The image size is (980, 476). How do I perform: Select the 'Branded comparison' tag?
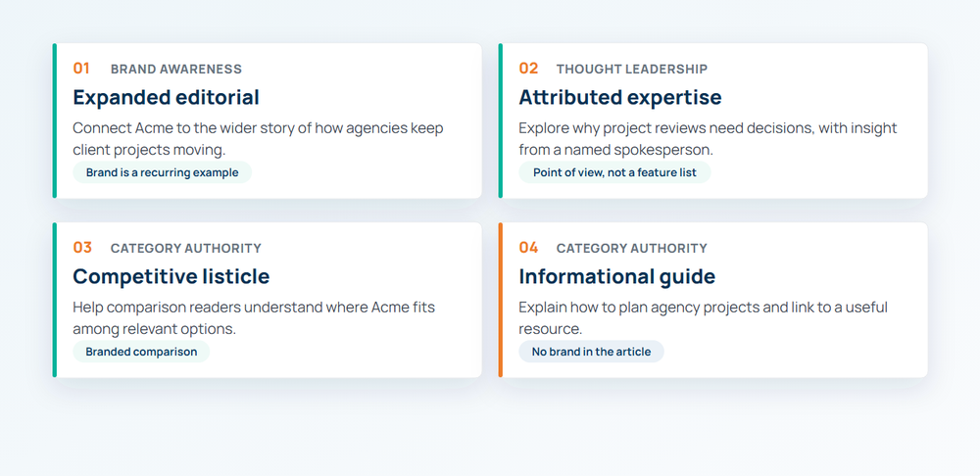coord(141,352)
